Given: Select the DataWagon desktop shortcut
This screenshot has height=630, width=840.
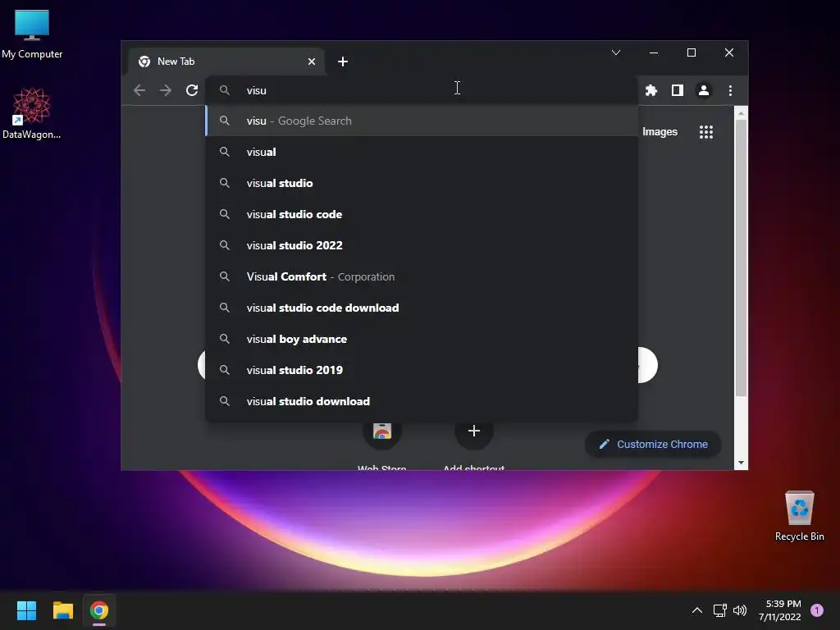Looking at the screenshot, I should point(32,113).
